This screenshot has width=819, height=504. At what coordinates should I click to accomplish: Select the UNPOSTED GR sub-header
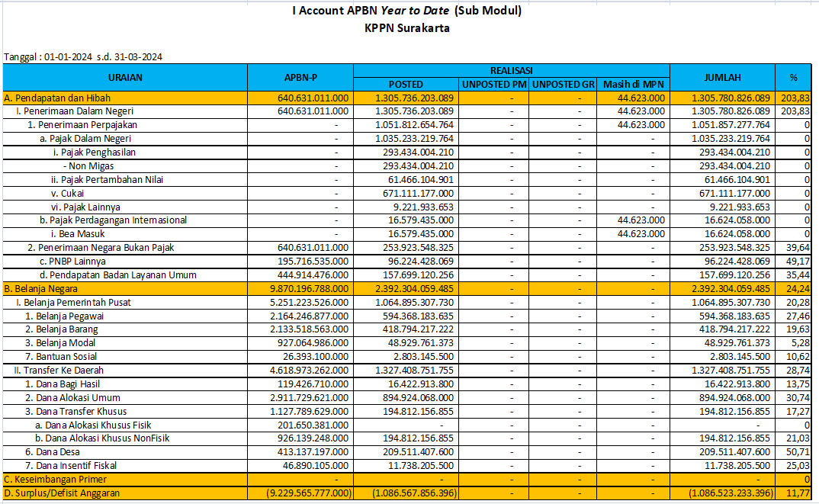click(563, 84)
